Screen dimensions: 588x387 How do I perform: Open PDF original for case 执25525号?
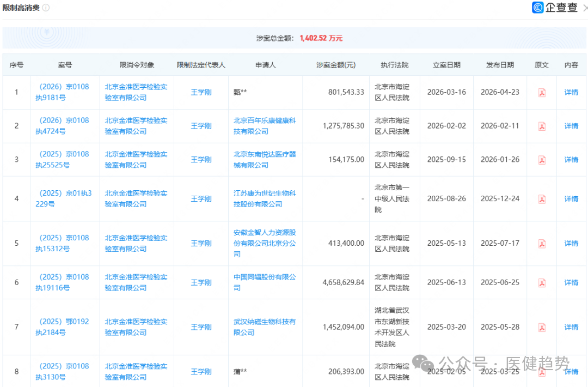(542, 160)
